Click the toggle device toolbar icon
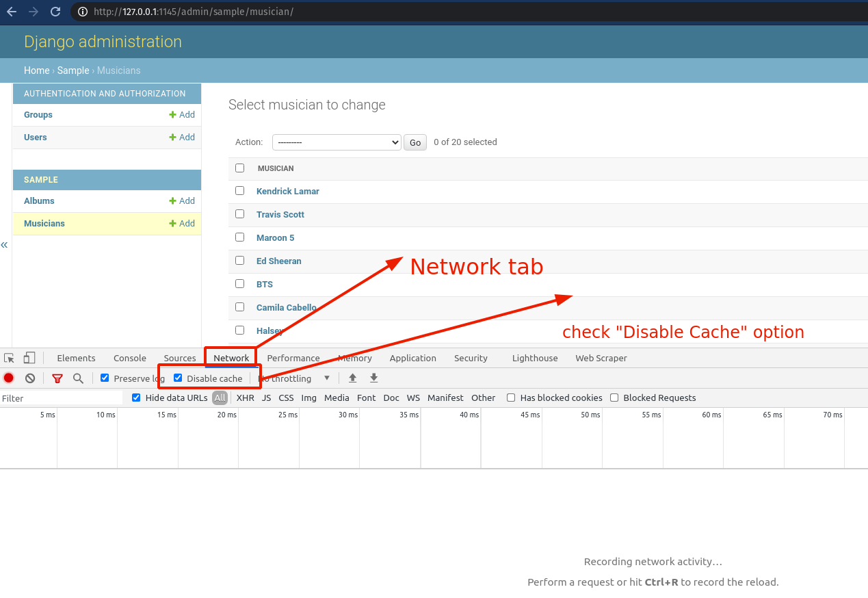This screenshot has height=598, width=868. 29,358
